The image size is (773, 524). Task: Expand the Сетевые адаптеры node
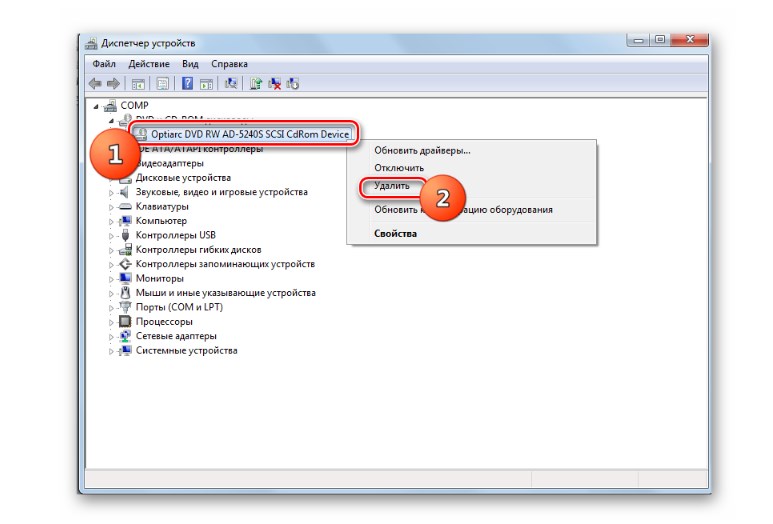[111, 337]
